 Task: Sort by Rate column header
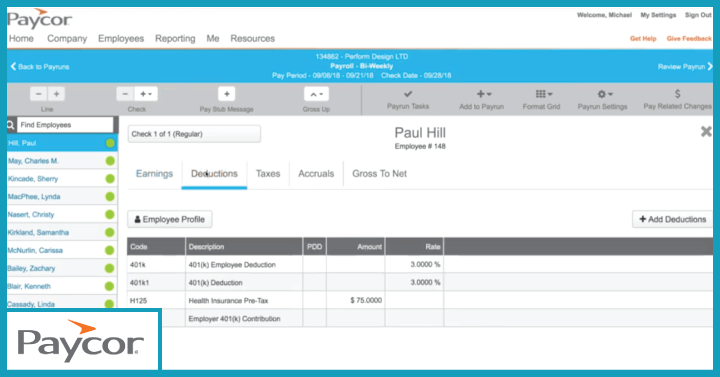415,247
